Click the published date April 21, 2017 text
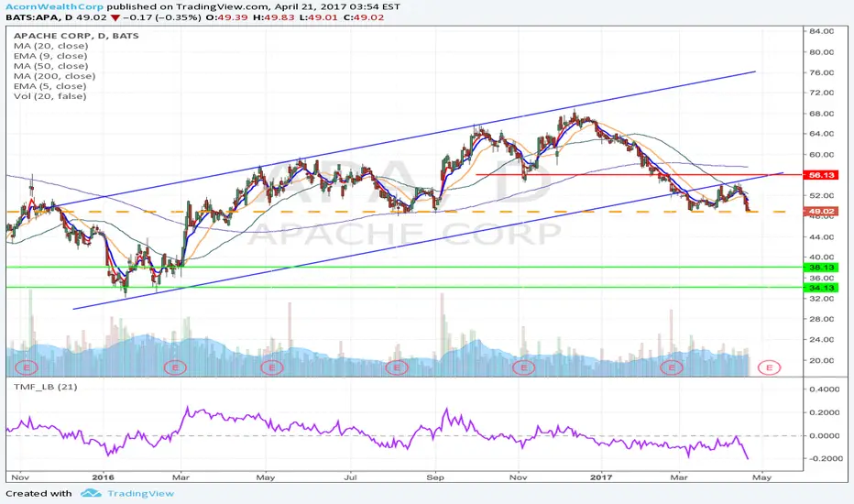This screenshot has width=854, height=504. tap(312, 6)
